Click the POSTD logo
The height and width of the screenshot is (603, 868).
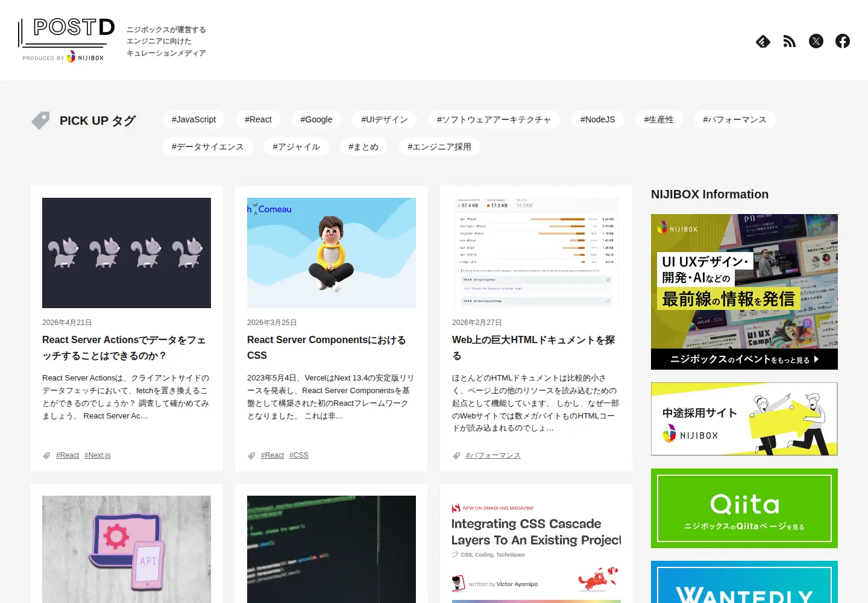[x=67, y=40]
